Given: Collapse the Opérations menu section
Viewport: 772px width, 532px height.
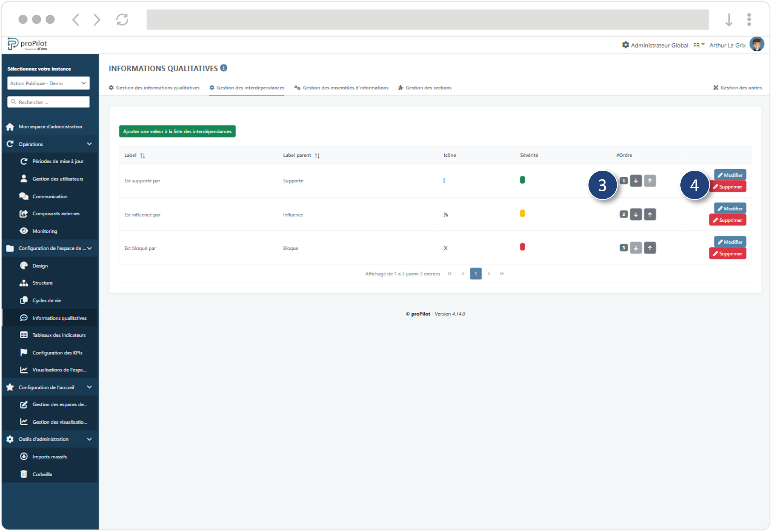Looking at the screenshot, I should pyautogui.click(x=89, y=144).
